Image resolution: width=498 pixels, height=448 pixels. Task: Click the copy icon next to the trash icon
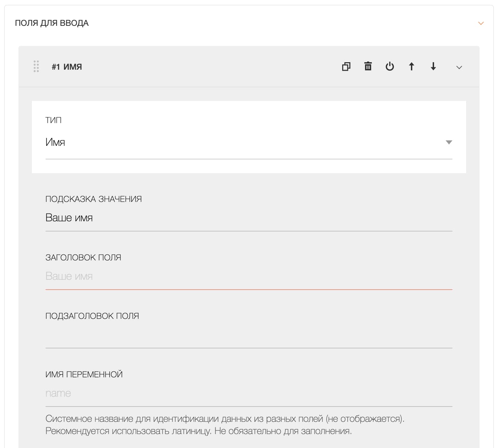pyautogui.click(x=347, y=67)
